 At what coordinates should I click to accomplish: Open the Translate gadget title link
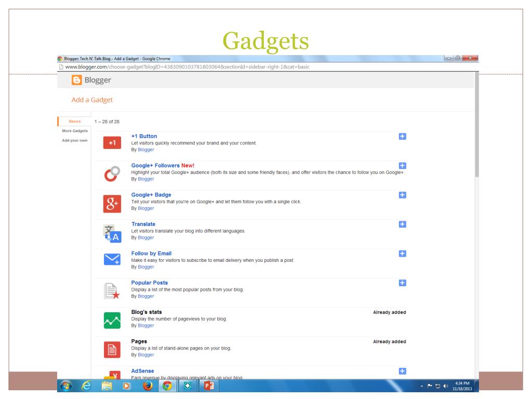(143, 224)
